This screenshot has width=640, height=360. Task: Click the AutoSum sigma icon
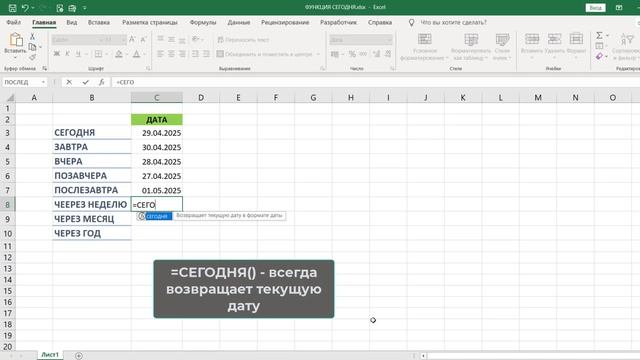599,36
